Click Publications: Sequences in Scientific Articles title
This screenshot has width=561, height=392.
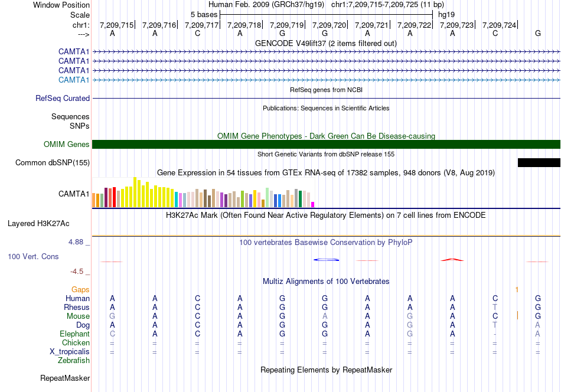point(326,108)
